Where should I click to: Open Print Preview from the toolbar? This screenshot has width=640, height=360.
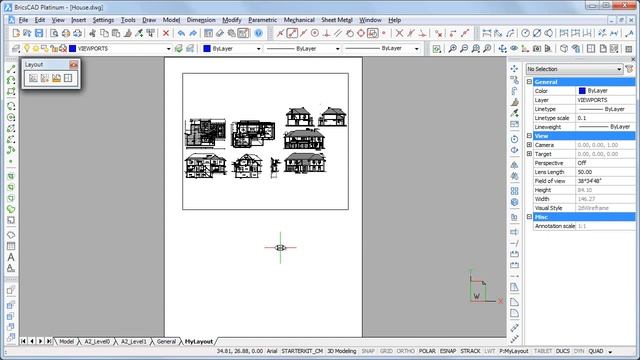coord(54,33)
